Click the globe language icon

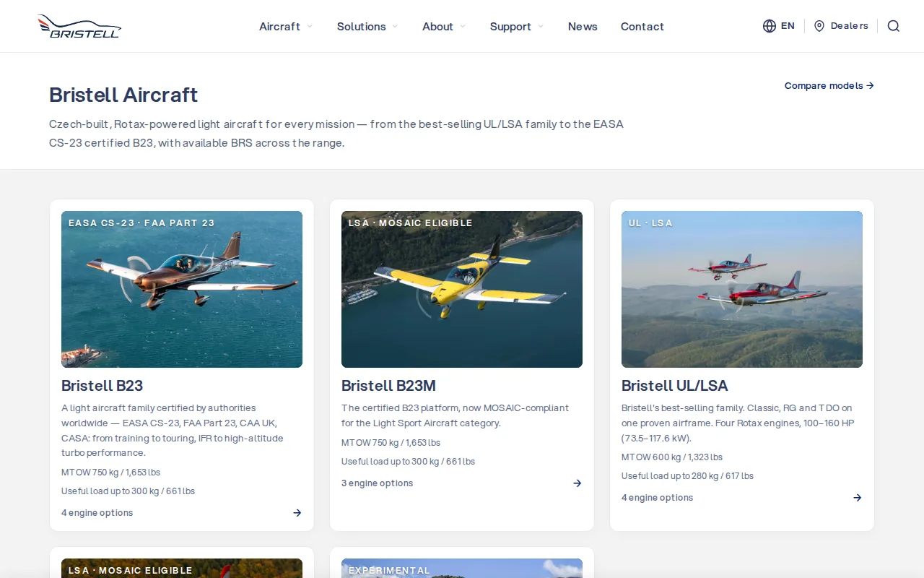point(770,26)
